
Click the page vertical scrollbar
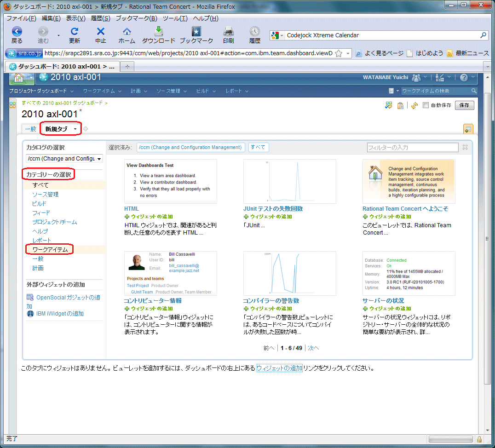488,238
